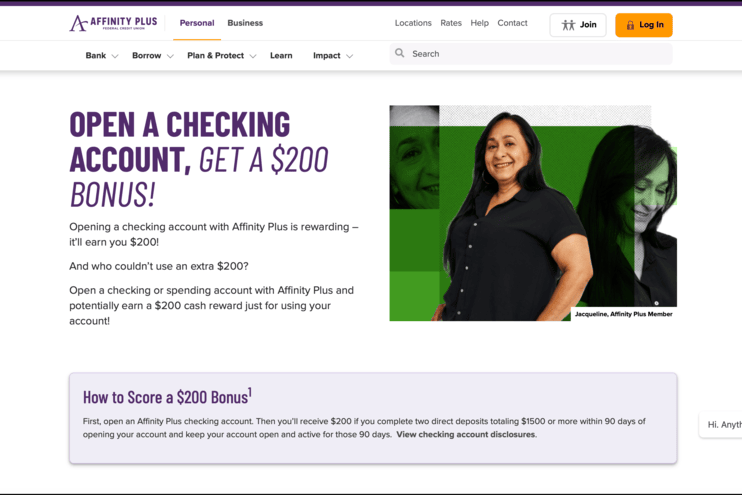The width and height of the screenshot is (742, 495).
Task: Open the Contact link
Action: (x=512, y=23)
